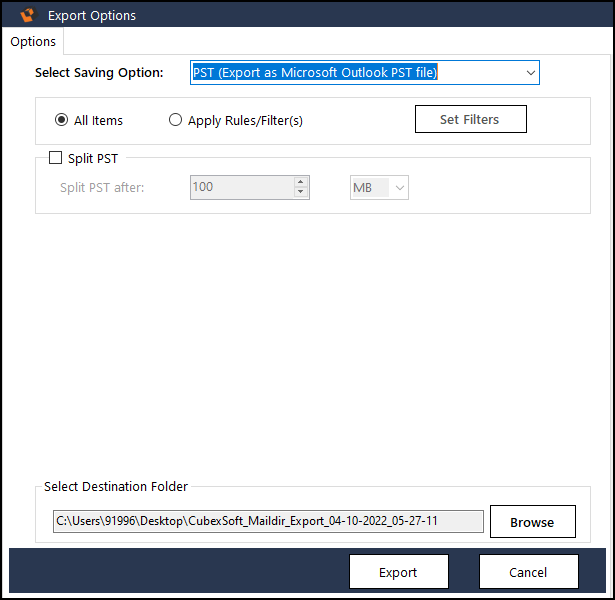The width and height of the screenshot is (615, 600).
Task: Decrease split size with the down arrow
Action: [x=300, y=192]
